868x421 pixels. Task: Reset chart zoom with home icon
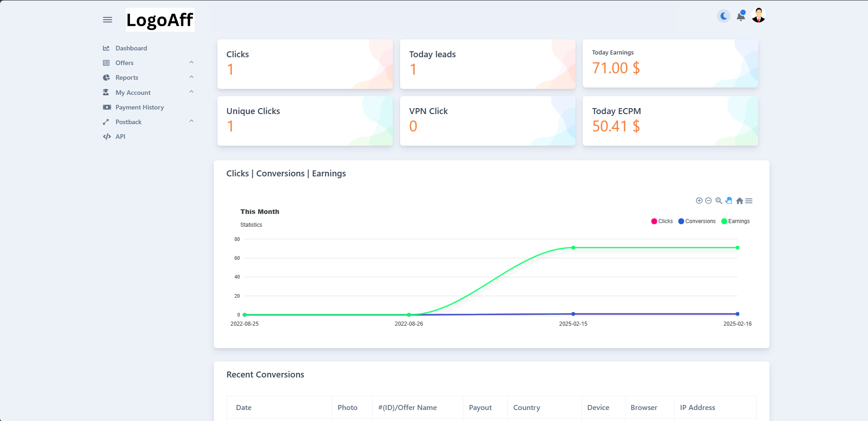(739, 201)
